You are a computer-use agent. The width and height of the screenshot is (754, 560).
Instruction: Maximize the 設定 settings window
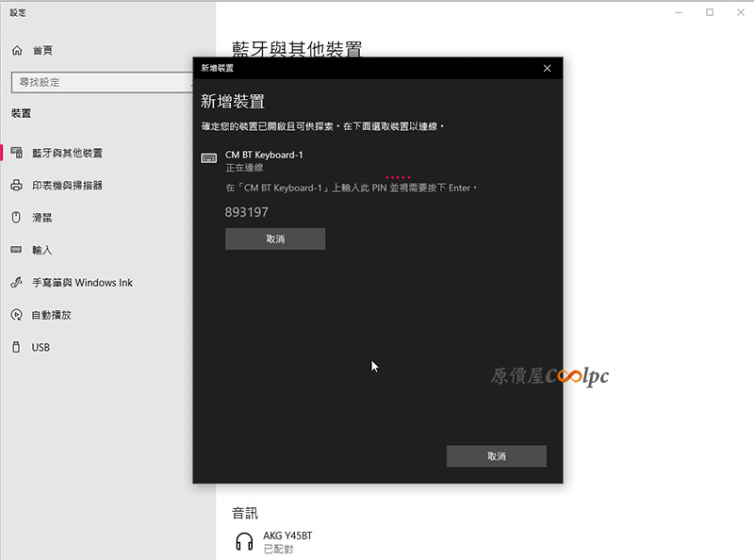click(710, 12)
